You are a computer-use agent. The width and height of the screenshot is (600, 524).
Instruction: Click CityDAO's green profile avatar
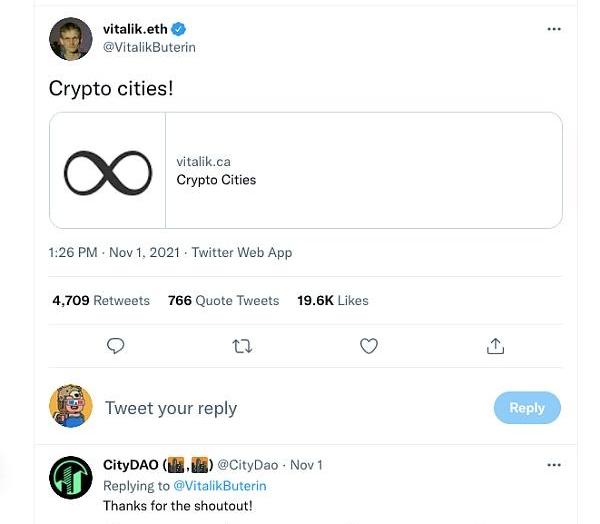pos(70,477)
